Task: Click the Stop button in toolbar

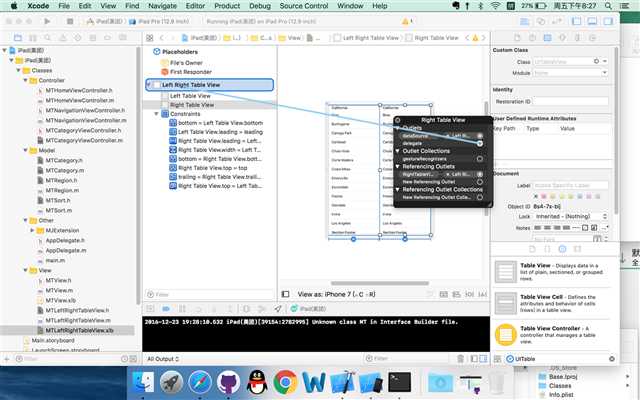Action: 70,21
